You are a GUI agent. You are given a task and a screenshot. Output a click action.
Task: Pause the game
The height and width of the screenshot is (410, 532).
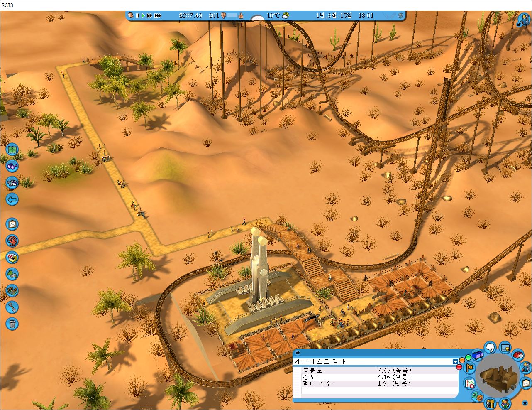(x=138, y=15)
